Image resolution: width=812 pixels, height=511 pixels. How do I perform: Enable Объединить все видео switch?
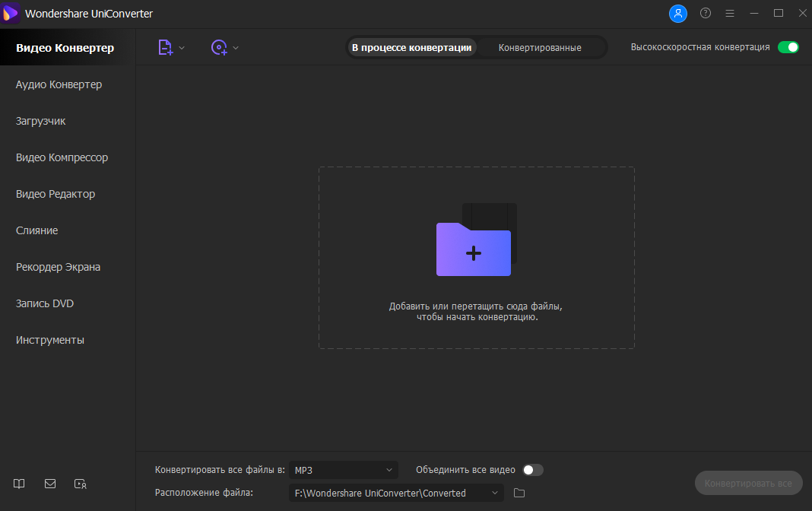click(x=533, y=470)
